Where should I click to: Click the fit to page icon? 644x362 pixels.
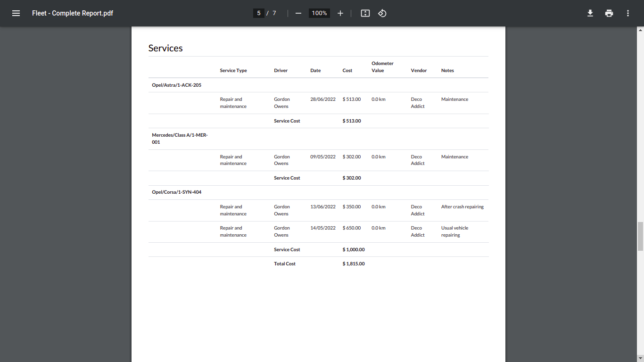[x=365, y=13]
